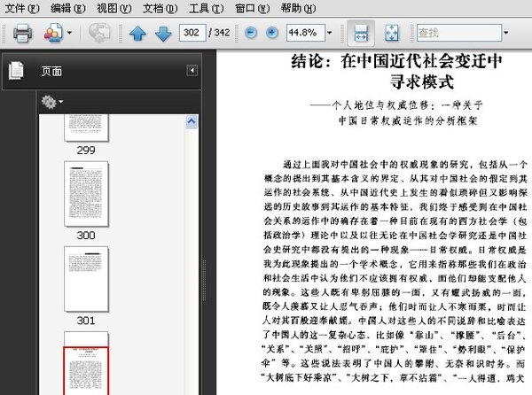Zoom out with the minus button

click(x=249, y=34)
